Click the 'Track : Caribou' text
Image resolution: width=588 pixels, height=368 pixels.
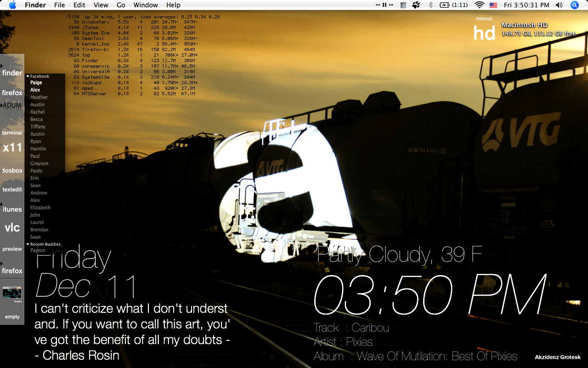click(351, 328)
